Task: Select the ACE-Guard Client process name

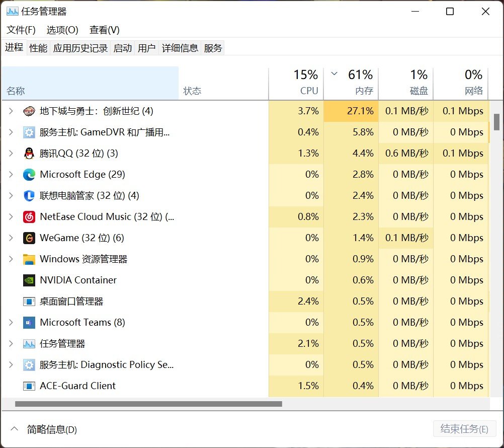Action: [77, 386]
